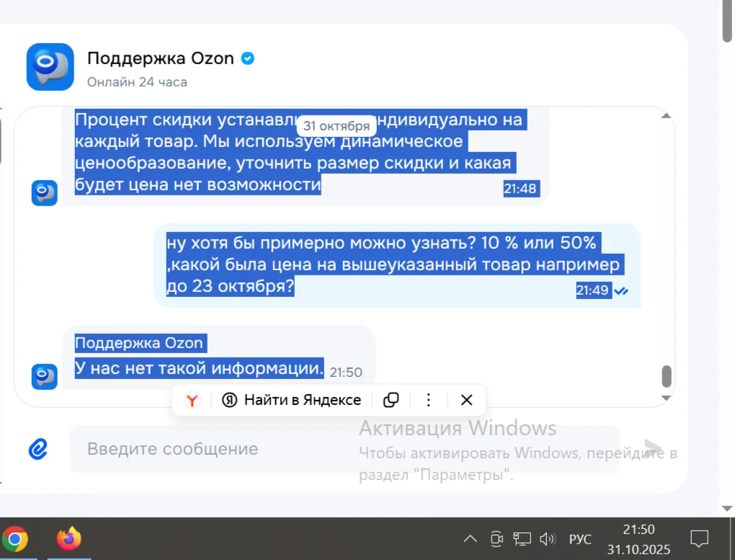Open taskbar clock showing 31.10.2025
Screen dimensions: 735x560
638,539
